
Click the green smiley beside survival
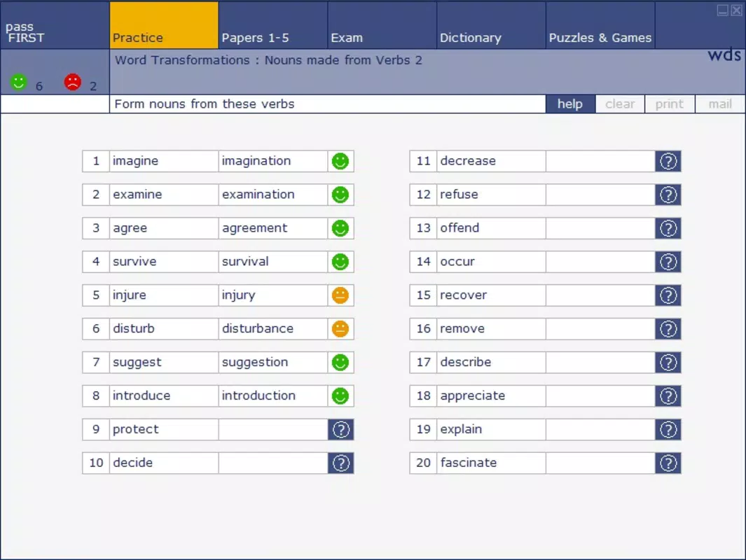(340, 262)
